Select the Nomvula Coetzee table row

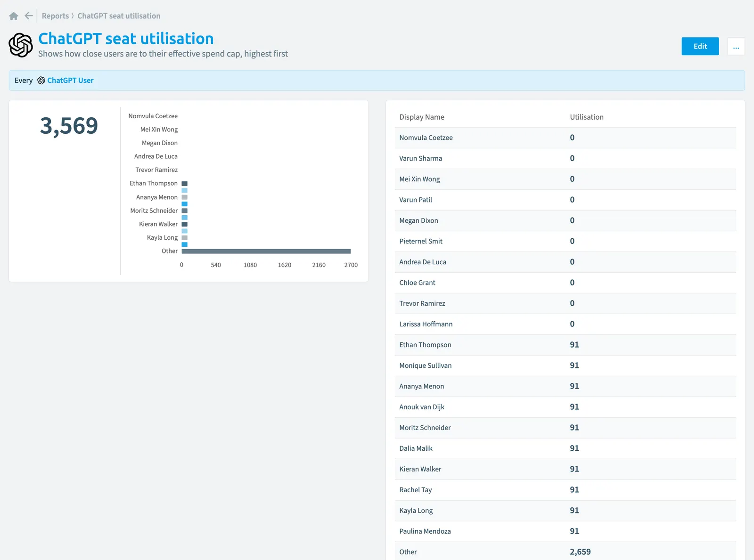tap(565, 138)
